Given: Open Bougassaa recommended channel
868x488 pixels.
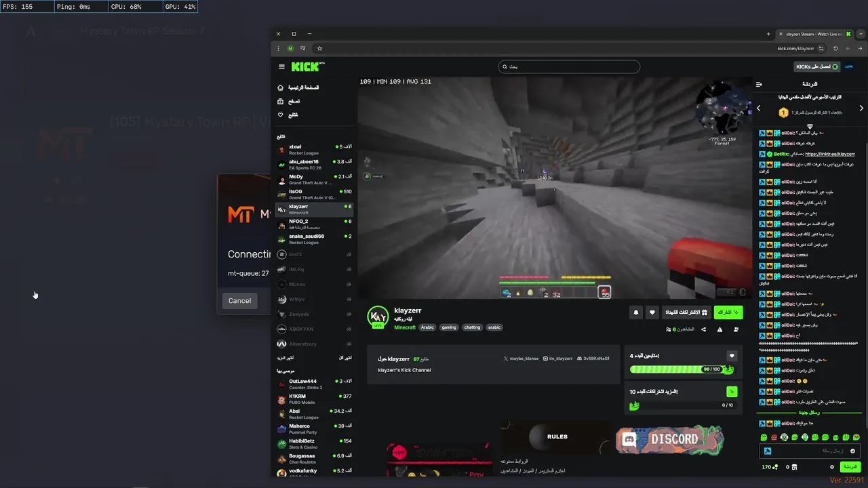Looking at the screenshot, I should coord(315,459).
